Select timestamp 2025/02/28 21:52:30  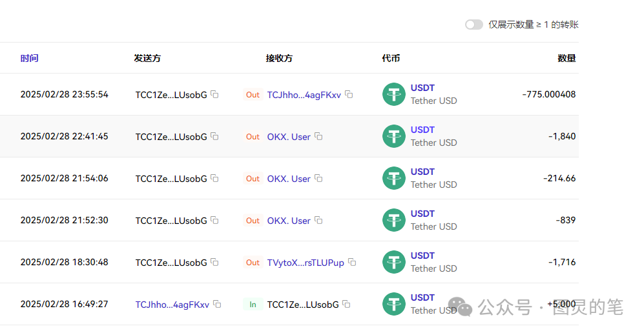[65, 220]
